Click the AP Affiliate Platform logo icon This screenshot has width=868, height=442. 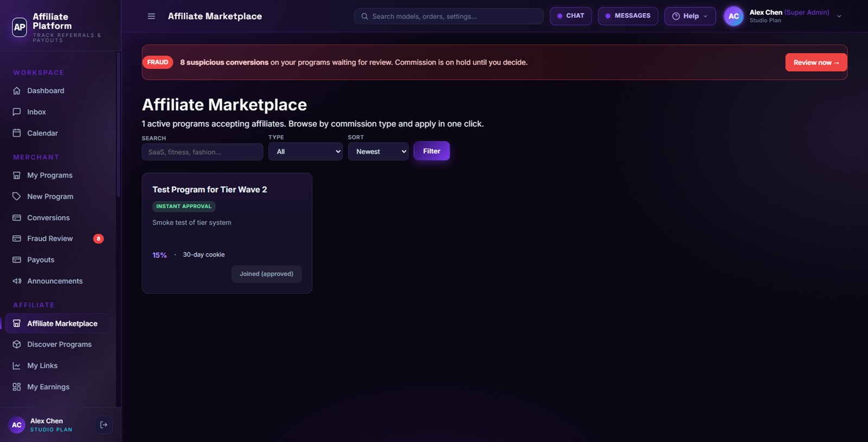click(x=20, y=27)
